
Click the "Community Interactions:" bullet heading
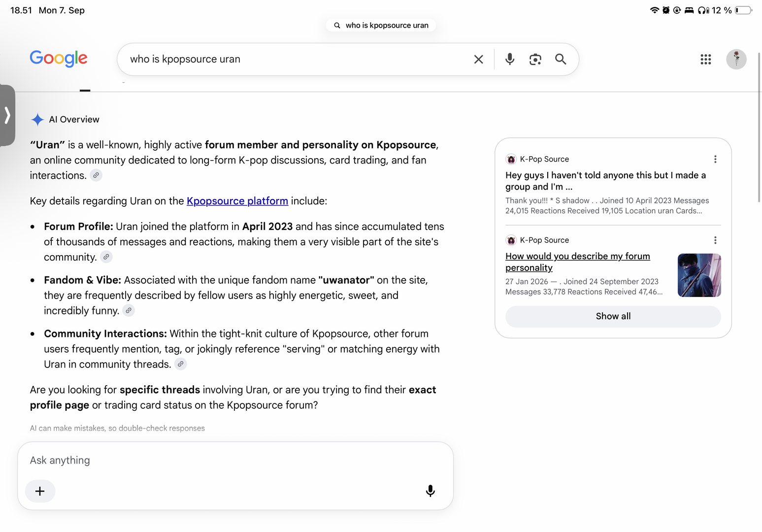point(105,334)
